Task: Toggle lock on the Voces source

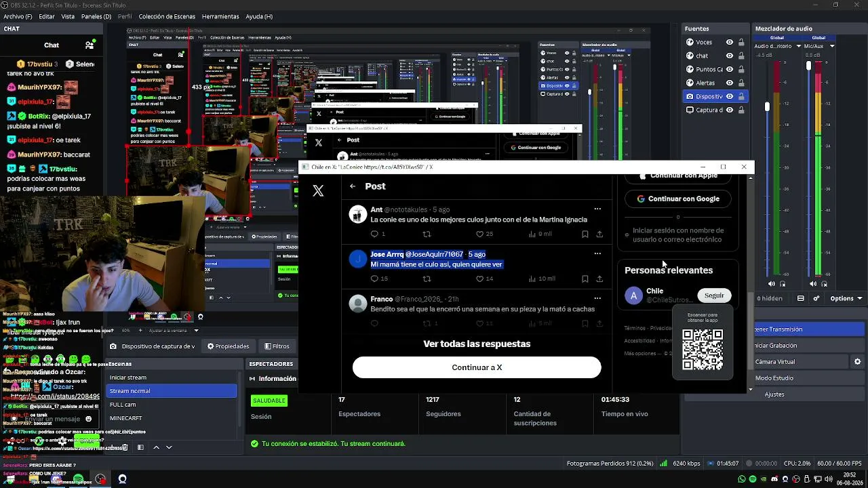Action: pos(741,42)
